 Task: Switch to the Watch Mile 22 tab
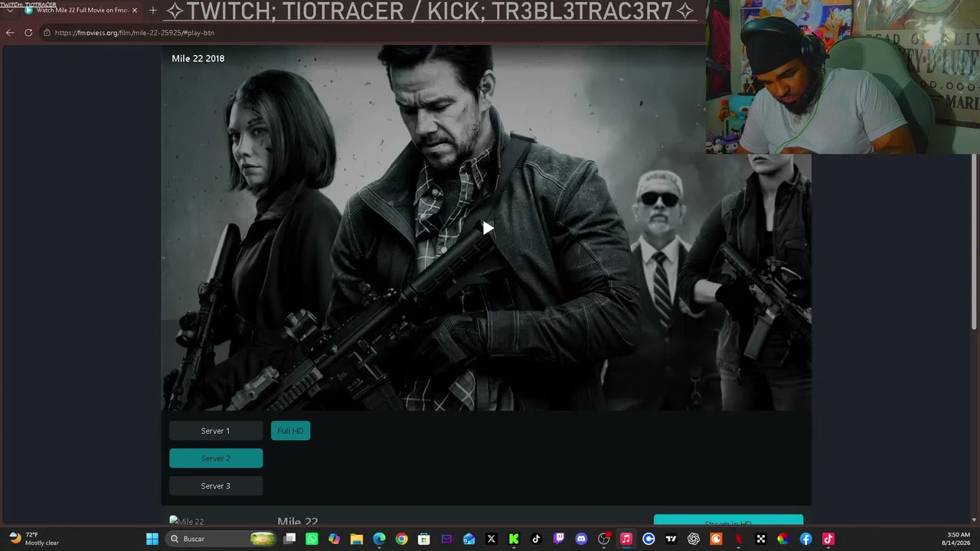pos(80,10)
